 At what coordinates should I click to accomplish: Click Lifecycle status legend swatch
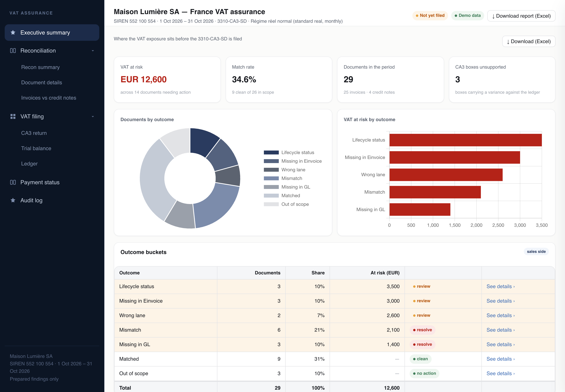tap(271, 152)
